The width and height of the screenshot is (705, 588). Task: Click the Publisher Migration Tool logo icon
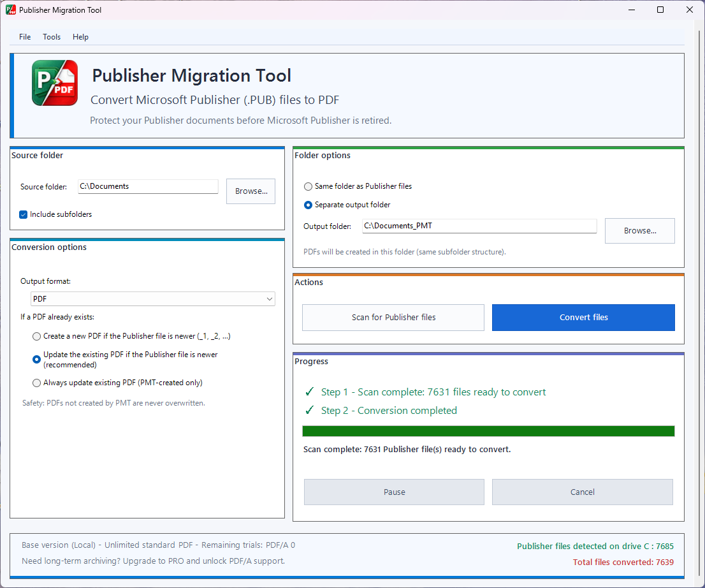click(55, 83)
